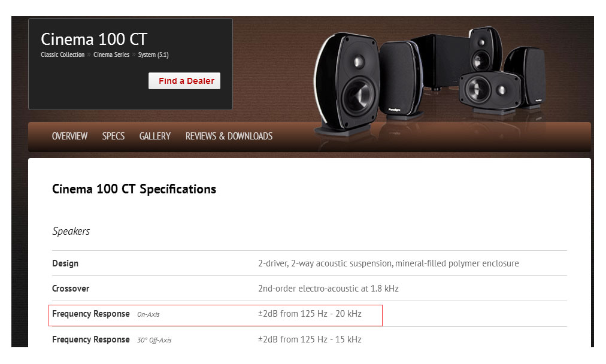Show the Gallery tab
The width and height of the screenshot is (606, 364).
click(x=155, y=136)
